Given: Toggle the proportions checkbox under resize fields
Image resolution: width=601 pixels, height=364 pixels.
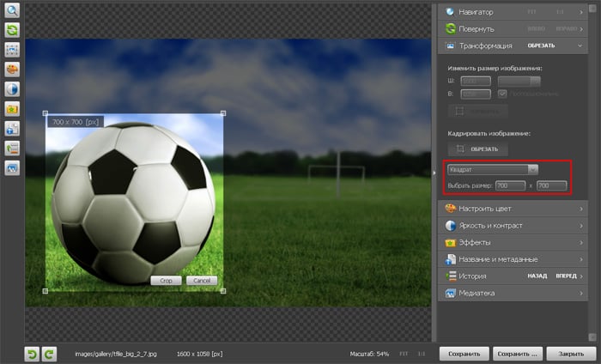Looking at the screenshot, I should 503,94.
